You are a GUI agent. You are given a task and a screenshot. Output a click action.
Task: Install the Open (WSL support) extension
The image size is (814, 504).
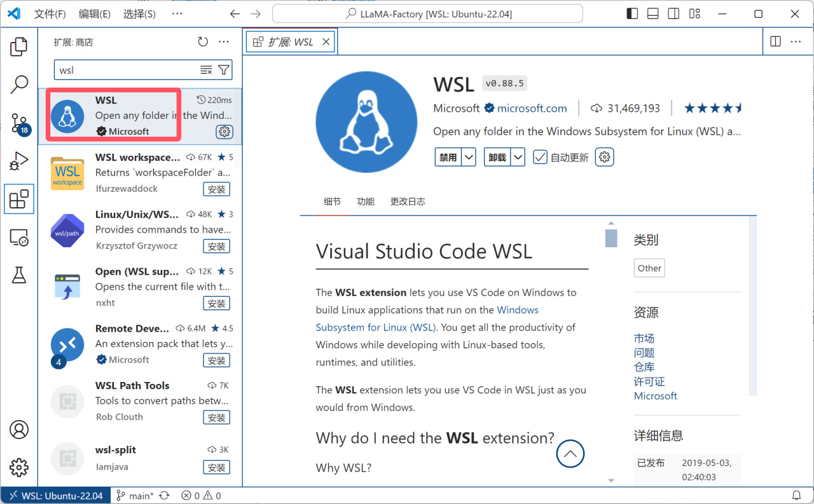pyautogui.click(x=217, y=304)
